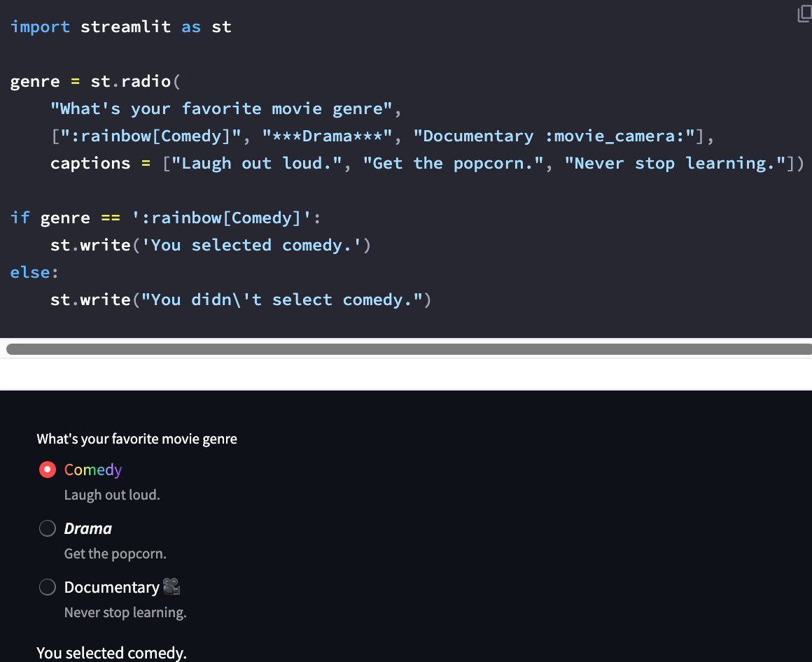This screenshot has height=662, width=812.
Task: Select the Documentary radio button
Action: pos(48,587)
